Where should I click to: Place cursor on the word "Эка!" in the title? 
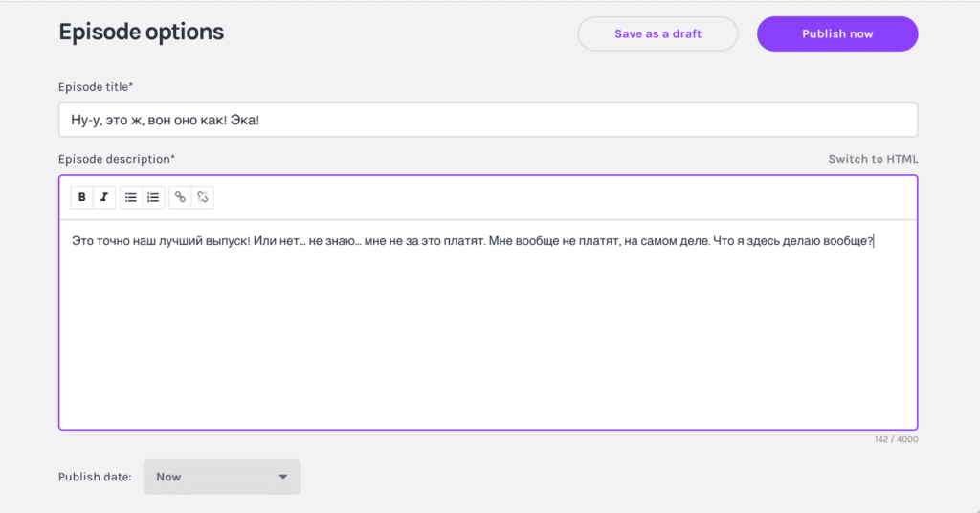click(246, 121)
